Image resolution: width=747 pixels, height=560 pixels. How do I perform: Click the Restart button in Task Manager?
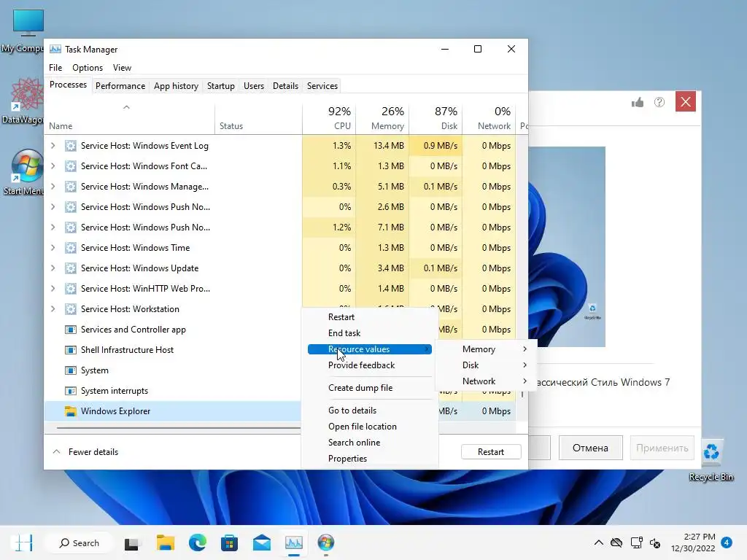[x=491, y=452]
